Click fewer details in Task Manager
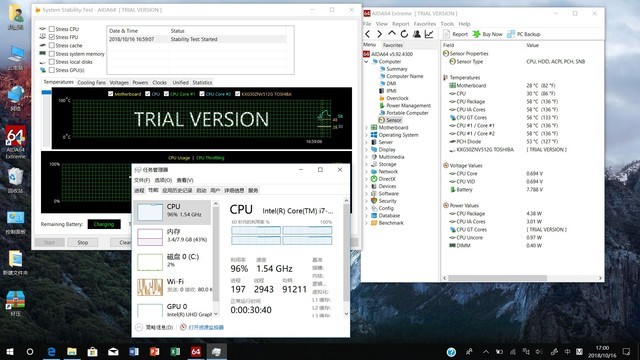640x360 pixels. [x=154, y=327]
